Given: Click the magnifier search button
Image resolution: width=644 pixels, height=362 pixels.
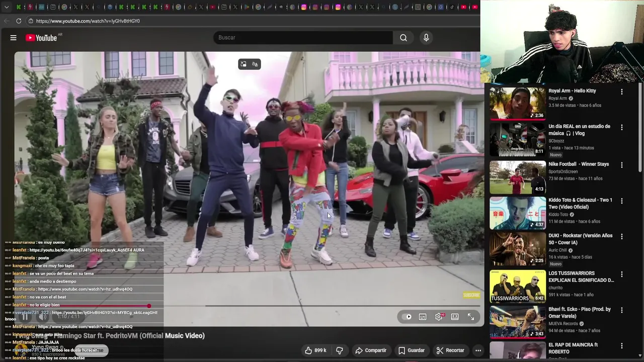Looking at the screenshot, I should pos(404,38).
